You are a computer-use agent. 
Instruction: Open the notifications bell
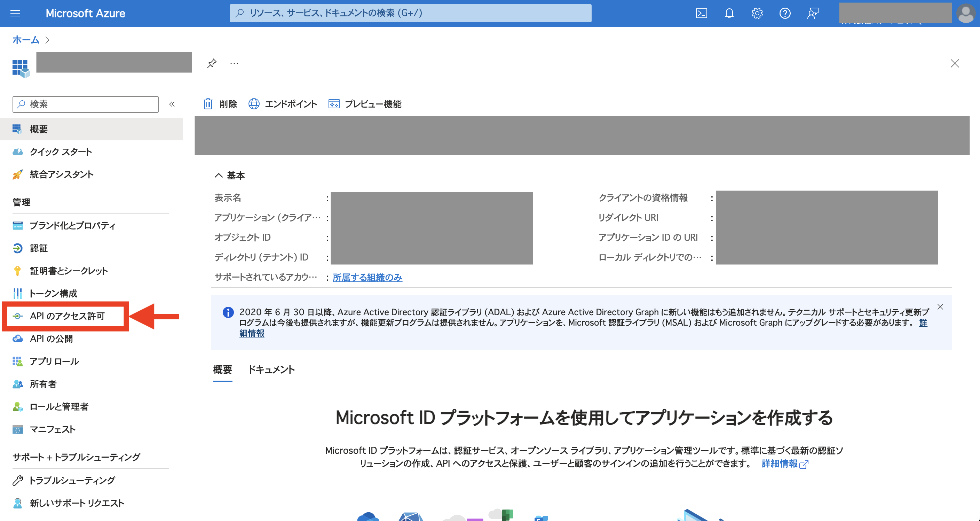click(729, 13)
